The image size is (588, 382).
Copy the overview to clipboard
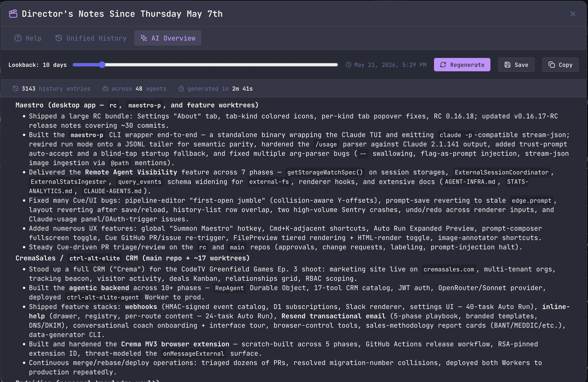coord(560,65)
